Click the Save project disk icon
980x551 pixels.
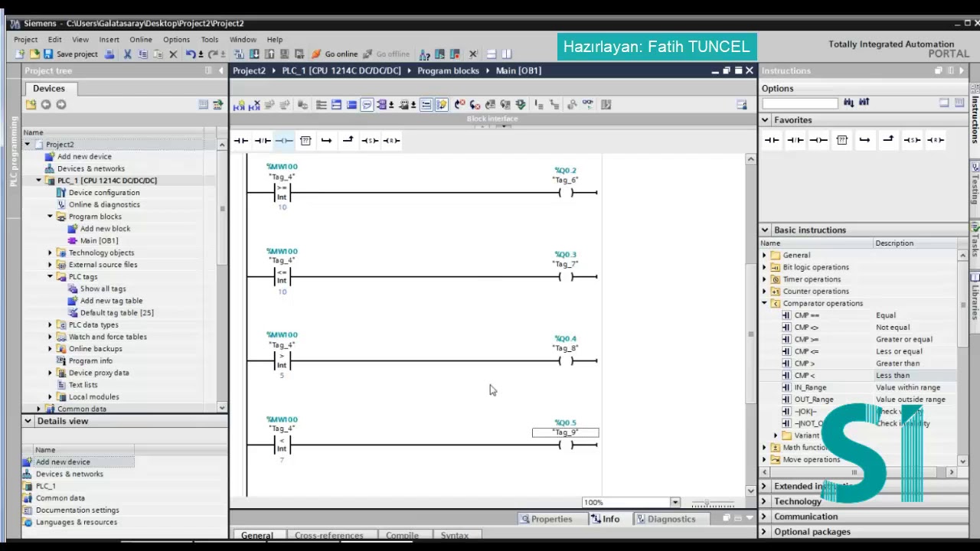[47, 54]
